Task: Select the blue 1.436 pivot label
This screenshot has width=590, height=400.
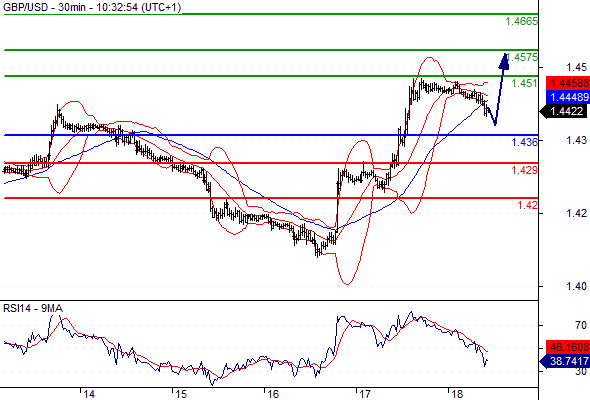Action: (x=524, y=142)
